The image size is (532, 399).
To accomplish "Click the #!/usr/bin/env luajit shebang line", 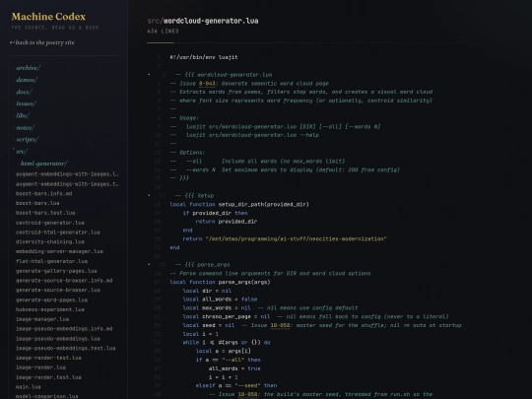I will click(x=204, y=57).
